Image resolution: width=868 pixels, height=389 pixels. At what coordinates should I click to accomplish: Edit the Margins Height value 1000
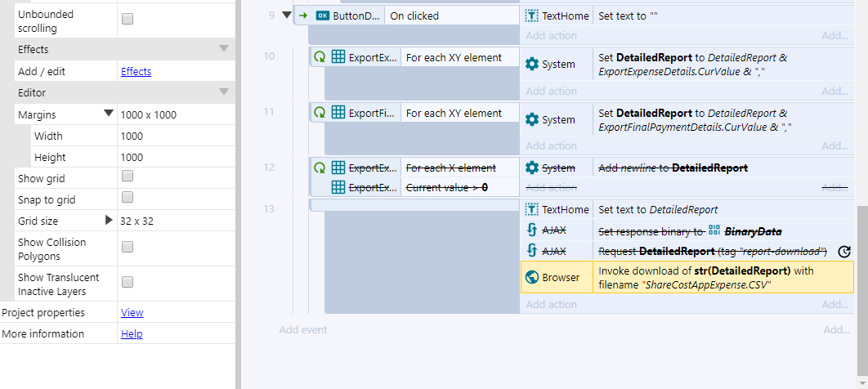(176, 157)
